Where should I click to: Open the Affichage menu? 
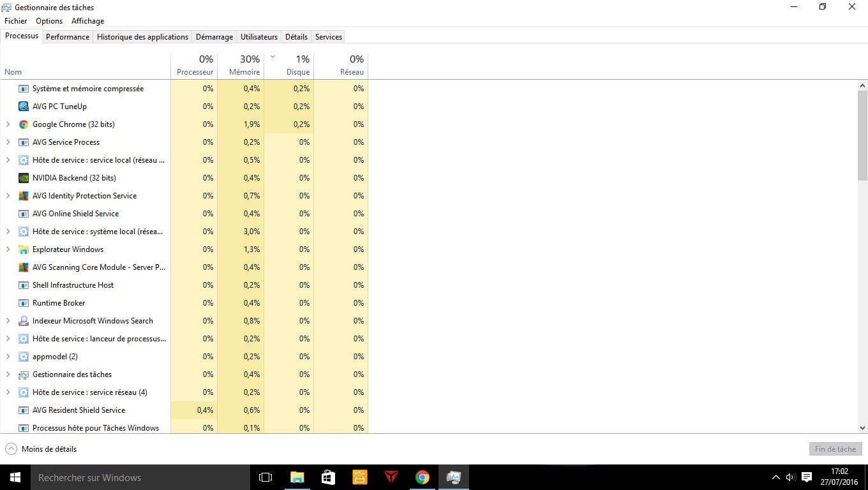point(87,21)
